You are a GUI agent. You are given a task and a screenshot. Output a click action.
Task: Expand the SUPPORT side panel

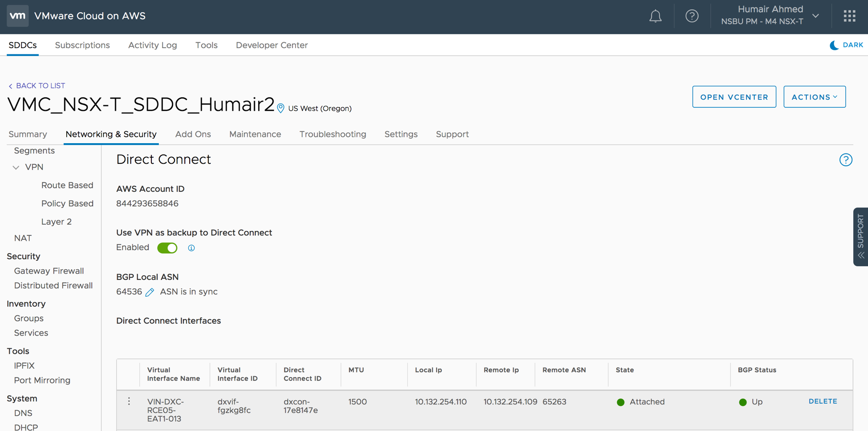(x=861, y=237)
